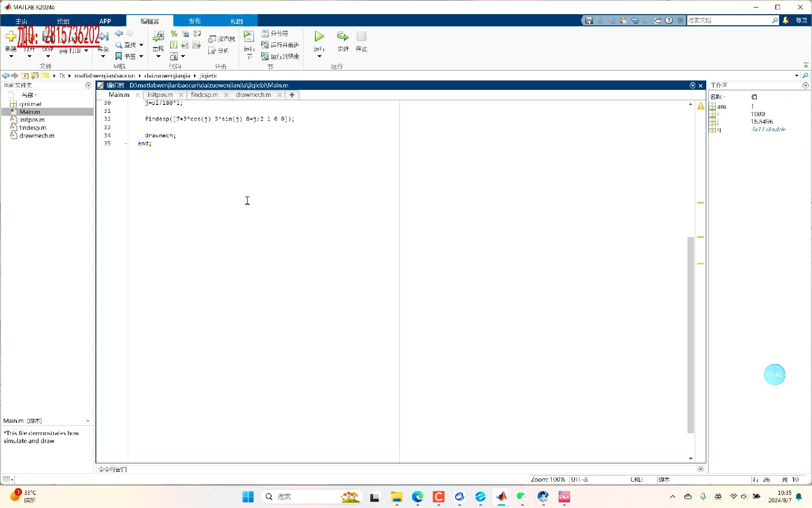
Task: Select drawmech.m in current folder list
Action: tap(37, 136)
